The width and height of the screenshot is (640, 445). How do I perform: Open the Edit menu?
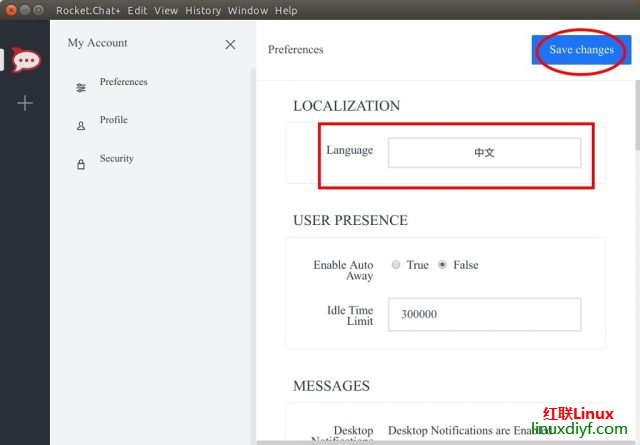click(x=137, y=10)
